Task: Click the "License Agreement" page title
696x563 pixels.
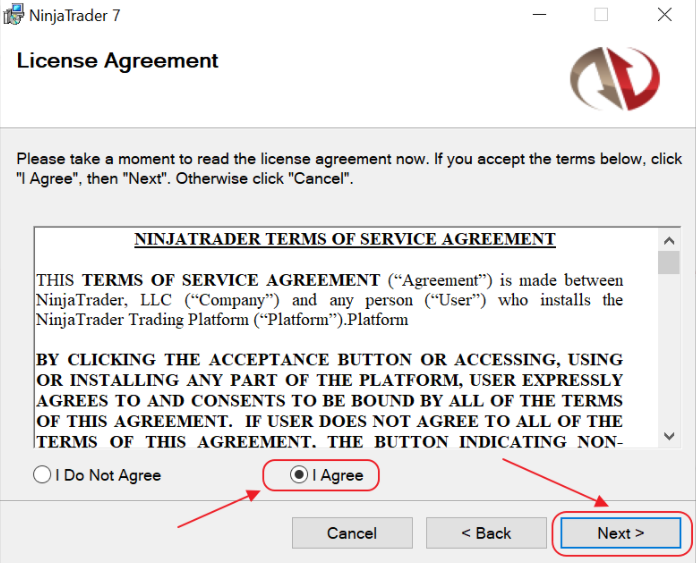Action: click(118, 61)
